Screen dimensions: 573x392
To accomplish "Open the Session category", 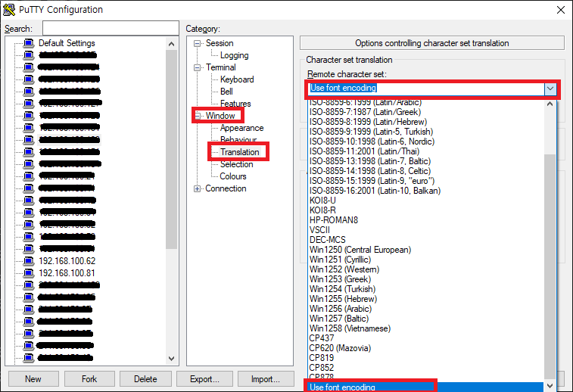I will coord(220,43).
